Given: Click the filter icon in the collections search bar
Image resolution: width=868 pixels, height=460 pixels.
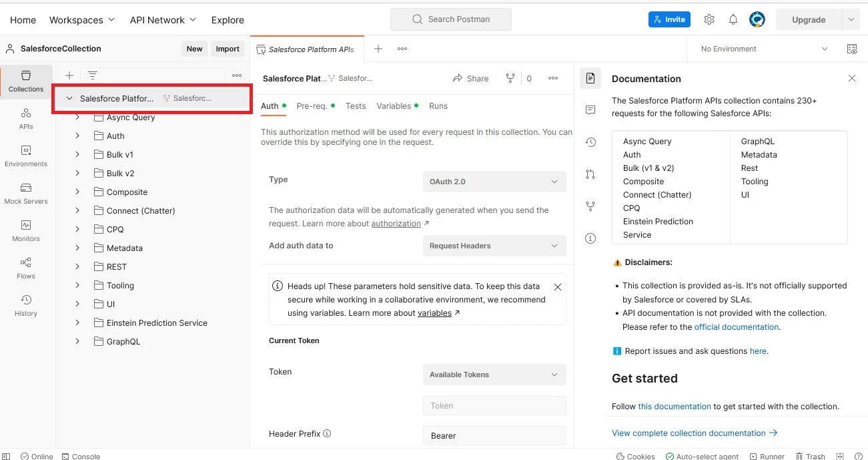Looking at the screenshot, I should pyautogui.click(x=93, y=75).
